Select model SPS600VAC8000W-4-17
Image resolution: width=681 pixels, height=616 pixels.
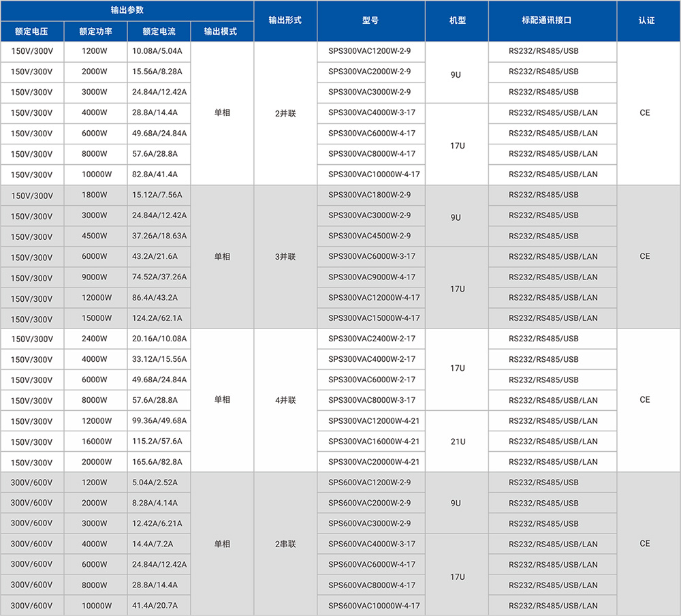(371, 585)
